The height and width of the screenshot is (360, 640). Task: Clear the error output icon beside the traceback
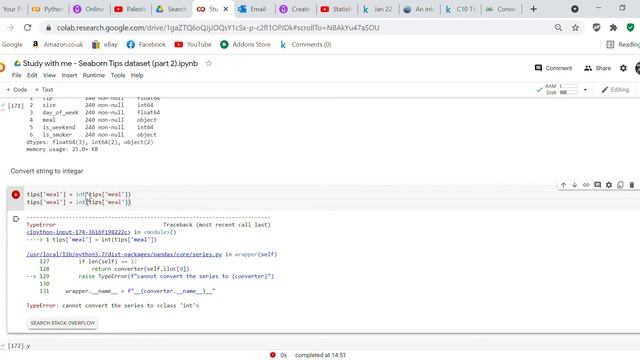coord(16,219)
